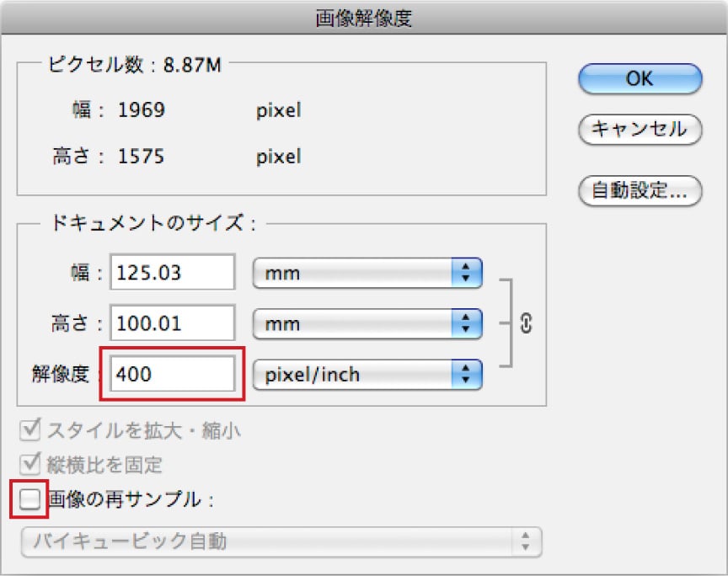Screen dimensions: 728x576
Task: Click the OK button
Action: pos(640,78)
